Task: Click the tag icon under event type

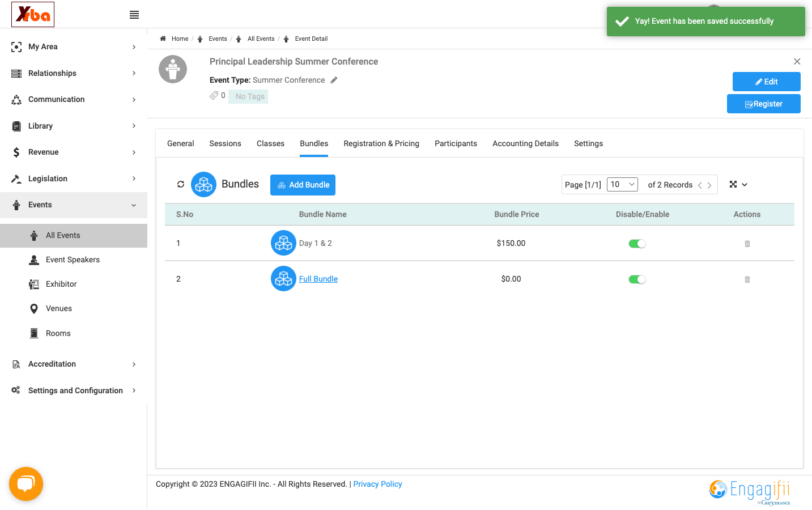Action: point(214,95)
